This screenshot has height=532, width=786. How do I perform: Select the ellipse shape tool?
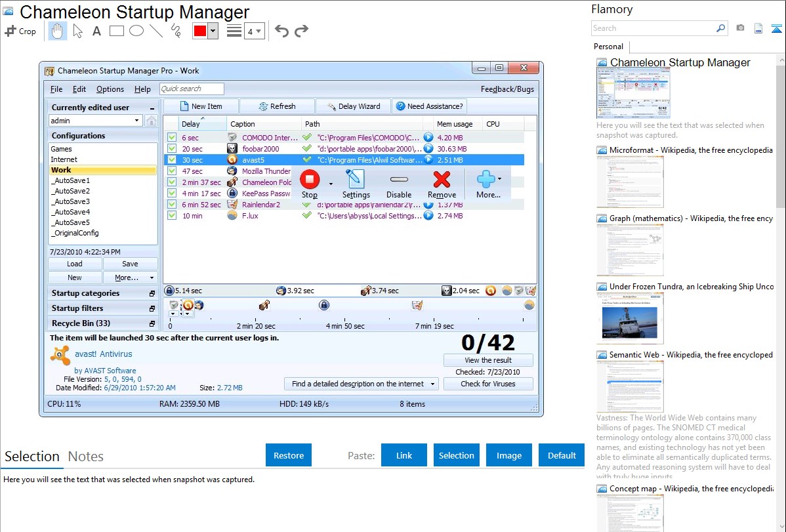[136, 31]
